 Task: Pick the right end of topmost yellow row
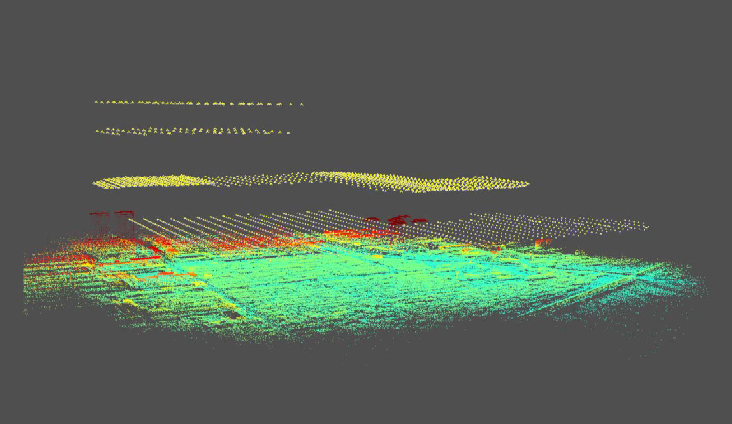pos(301,104)
